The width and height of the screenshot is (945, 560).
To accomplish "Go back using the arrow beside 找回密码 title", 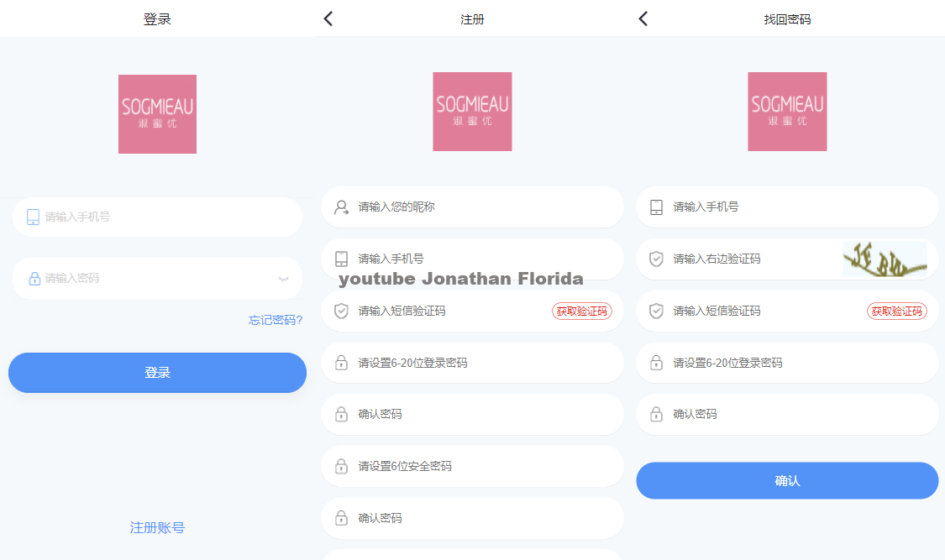I will pos(643,18).
